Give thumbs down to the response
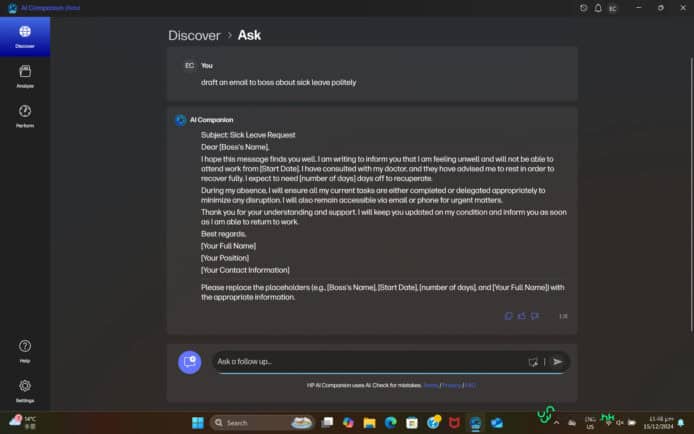 (535, 316)
